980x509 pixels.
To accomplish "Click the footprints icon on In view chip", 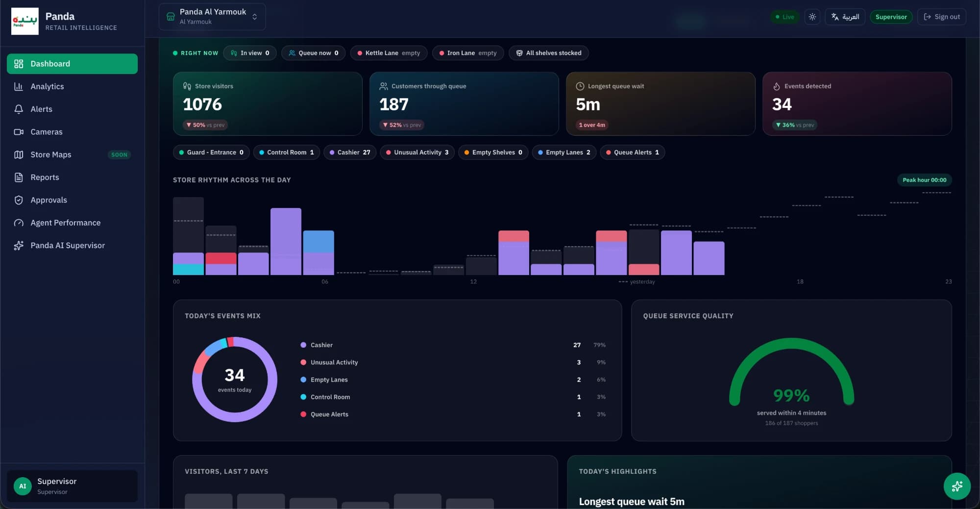I will (234, 53).
